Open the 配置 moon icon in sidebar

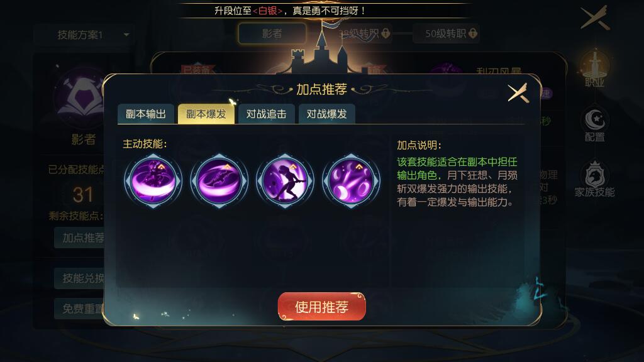(594, 125)
